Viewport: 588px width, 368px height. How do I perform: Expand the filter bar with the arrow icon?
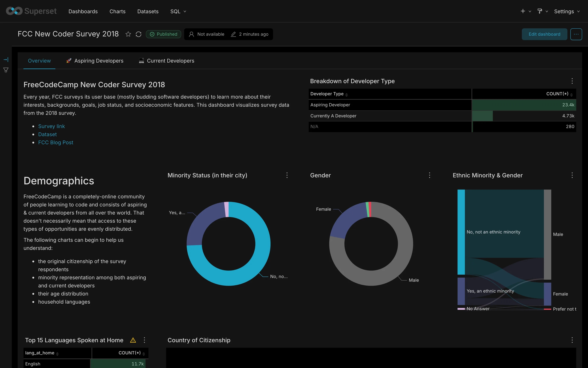6,59
